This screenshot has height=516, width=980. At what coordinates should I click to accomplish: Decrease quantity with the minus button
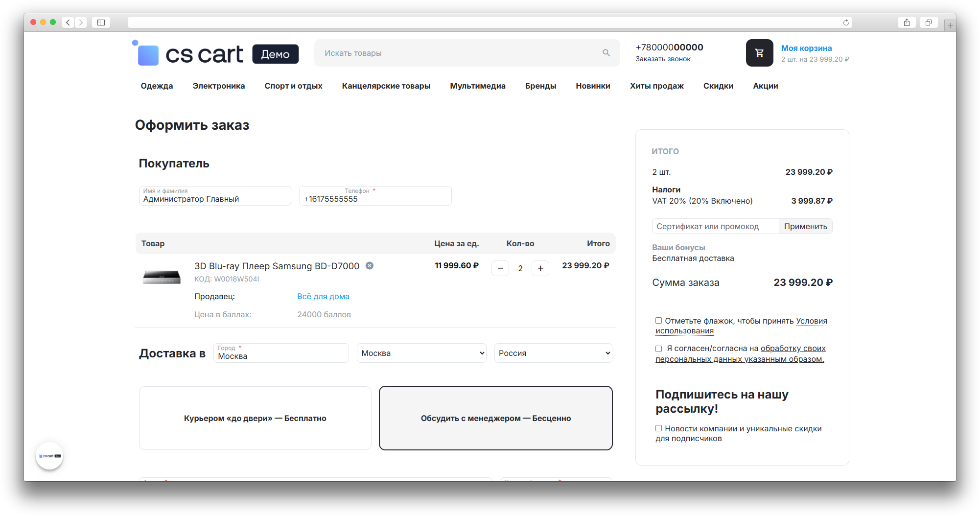500,268
